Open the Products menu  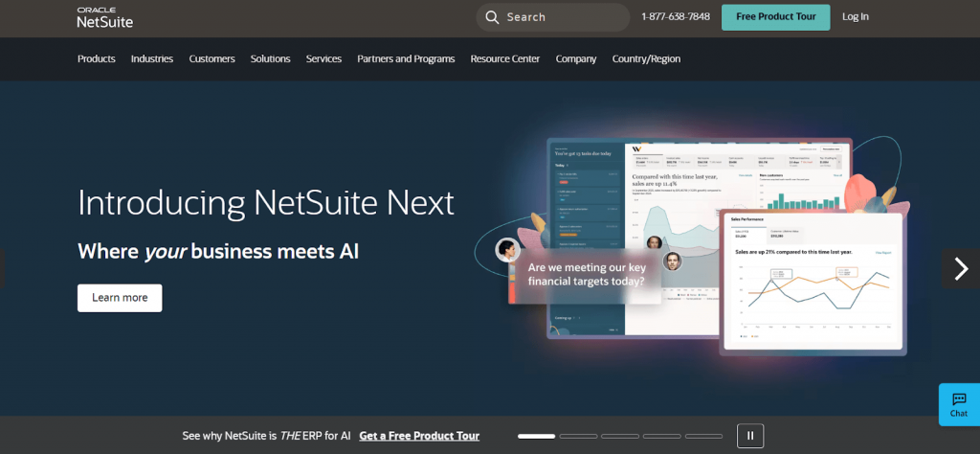coord(97,58)
